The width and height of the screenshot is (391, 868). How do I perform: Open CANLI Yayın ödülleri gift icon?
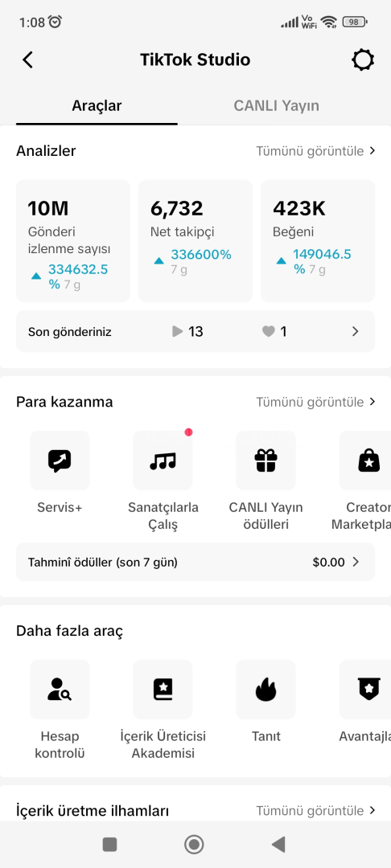pos(265,461)
